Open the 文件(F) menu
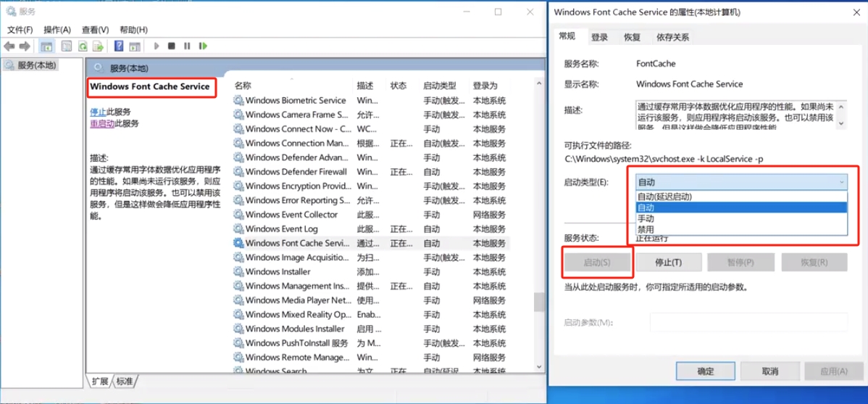The width and height of the screenshot is (868, 404). tap(20, 29)
